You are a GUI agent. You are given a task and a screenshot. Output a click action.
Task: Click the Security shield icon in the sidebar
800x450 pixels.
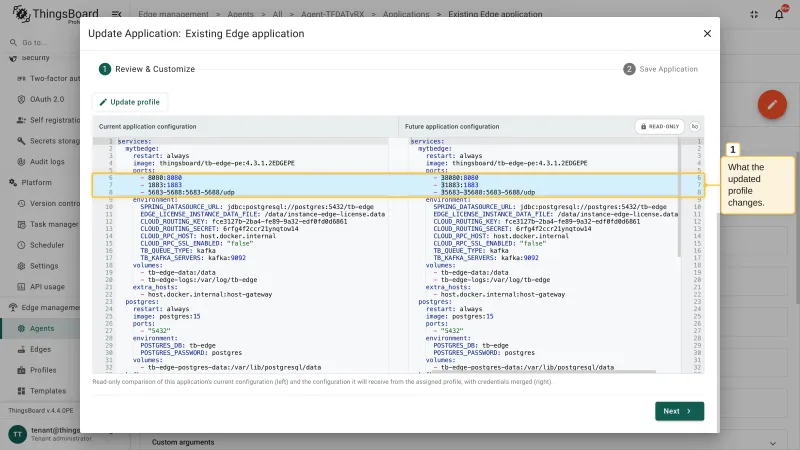[13, 58]
